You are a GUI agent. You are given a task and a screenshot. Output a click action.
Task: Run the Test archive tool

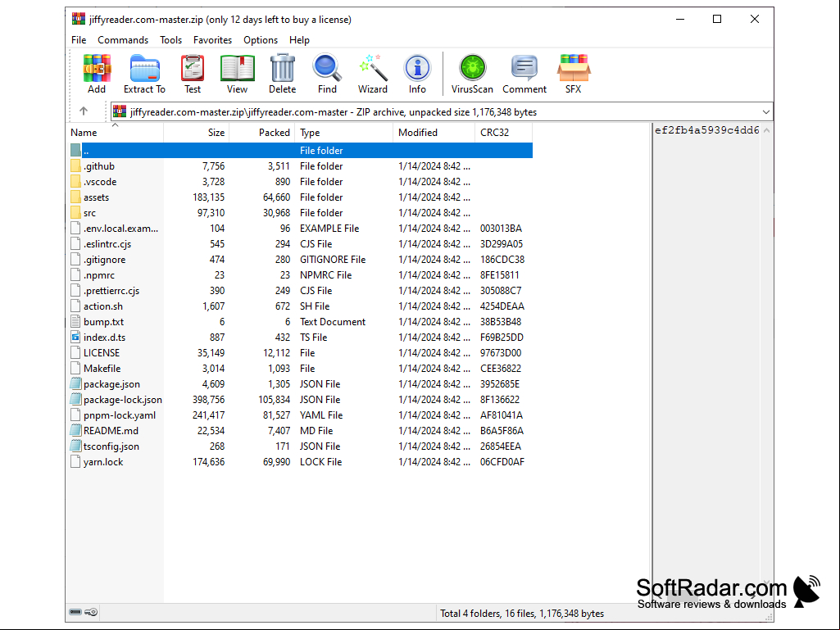[x=193, y=74]
